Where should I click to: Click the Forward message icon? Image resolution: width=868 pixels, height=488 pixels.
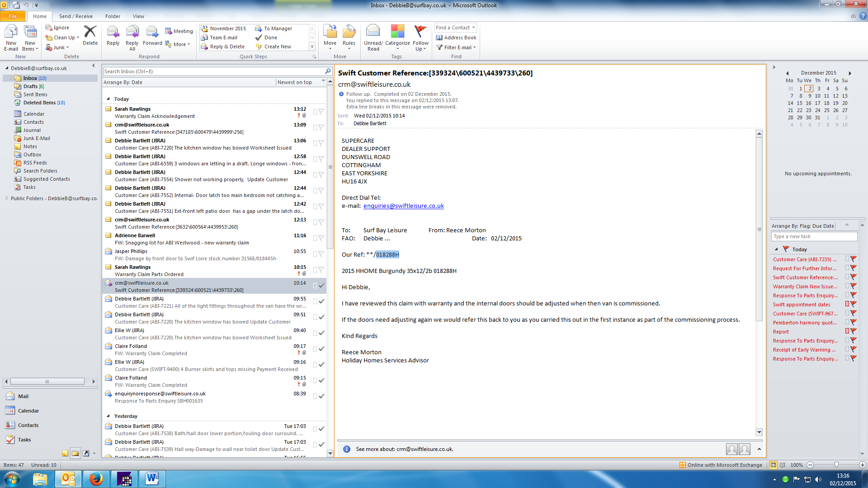pos(152,32)
